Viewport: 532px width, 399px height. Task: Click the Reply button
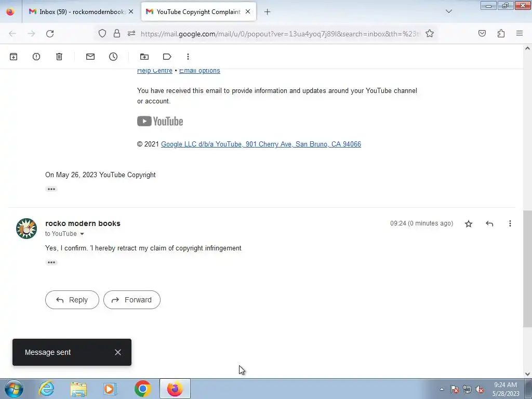coord(72,300)
